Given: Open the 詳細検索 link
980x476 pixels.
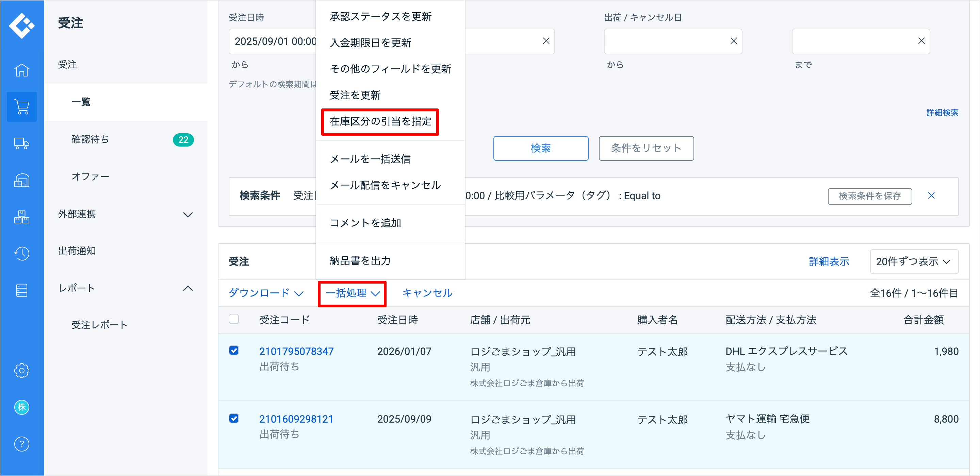Looking at the screenshot, I should coord(942,113).
